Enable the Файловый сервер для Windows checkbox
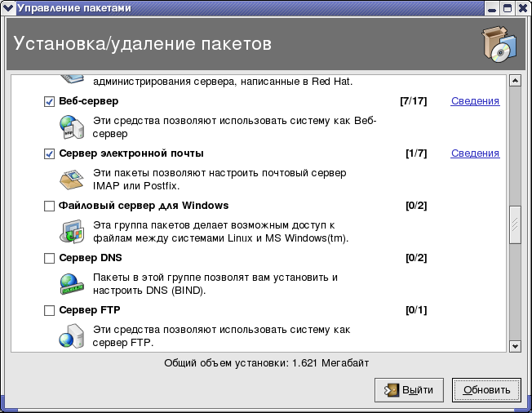The width and height of the screenshot is (532, 413). pos(49,206)
